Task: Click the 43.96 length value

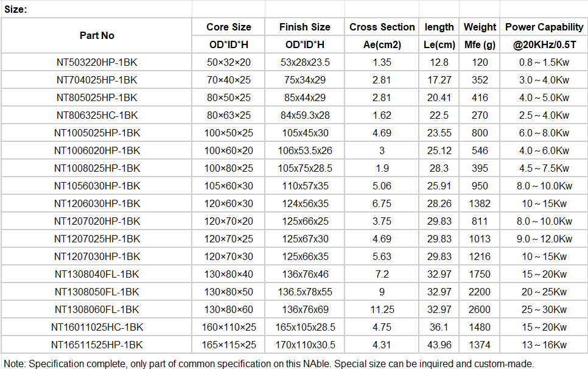Action: [439, 345]
